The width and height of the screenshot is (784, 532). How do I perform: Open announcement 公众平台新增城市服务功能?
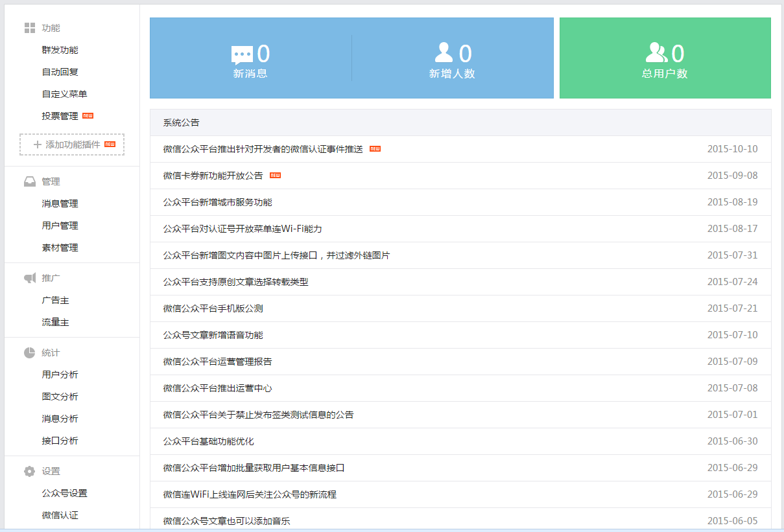coord(217,202)
